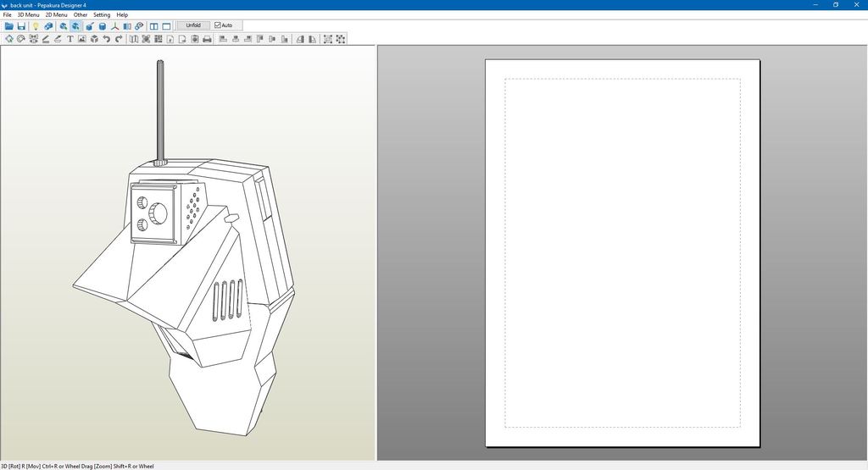Click the print preview page icon
The image size is (868, 470).
[x=195, y=39]
